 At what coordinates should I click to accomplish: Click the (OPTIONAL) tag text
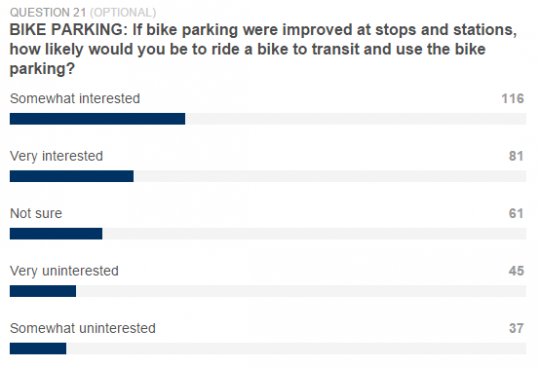pyautogui.click(x=123, y=12)
